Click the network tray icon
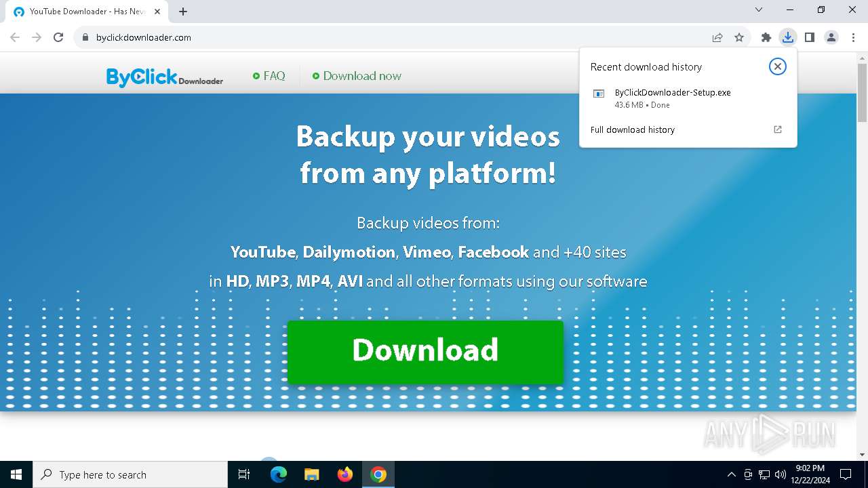 coord(764,474)
